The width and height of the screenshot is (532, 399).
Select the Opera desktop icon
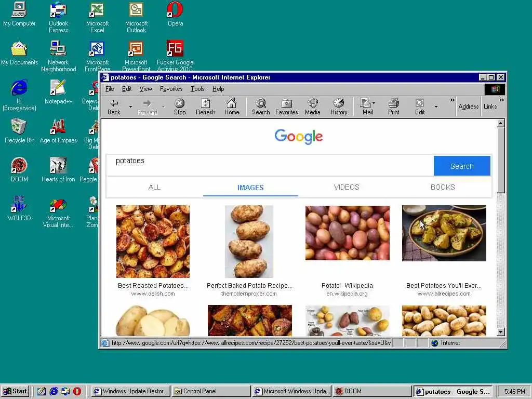click(175, 14)
